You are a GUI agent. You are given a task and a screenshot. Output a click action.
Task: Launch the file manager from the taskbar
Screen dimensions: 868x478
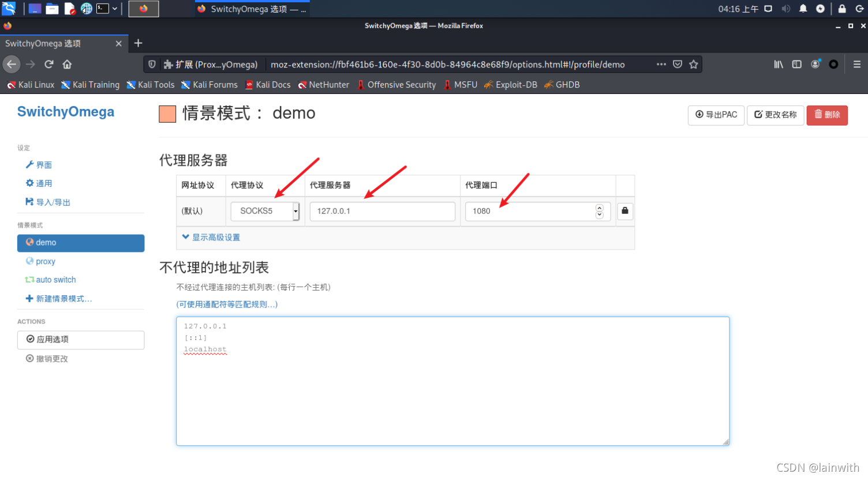pyautogui.click(x=52, y=9)
